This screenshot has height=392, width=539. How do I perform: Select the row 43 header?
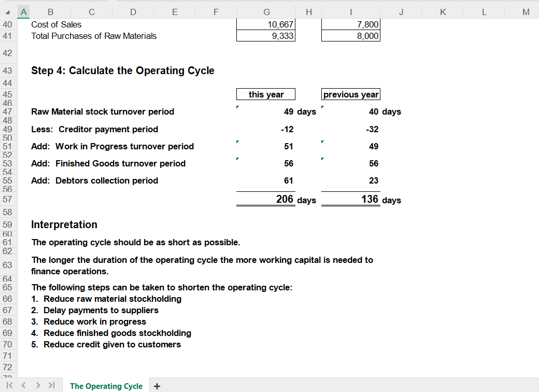[8, 70]
